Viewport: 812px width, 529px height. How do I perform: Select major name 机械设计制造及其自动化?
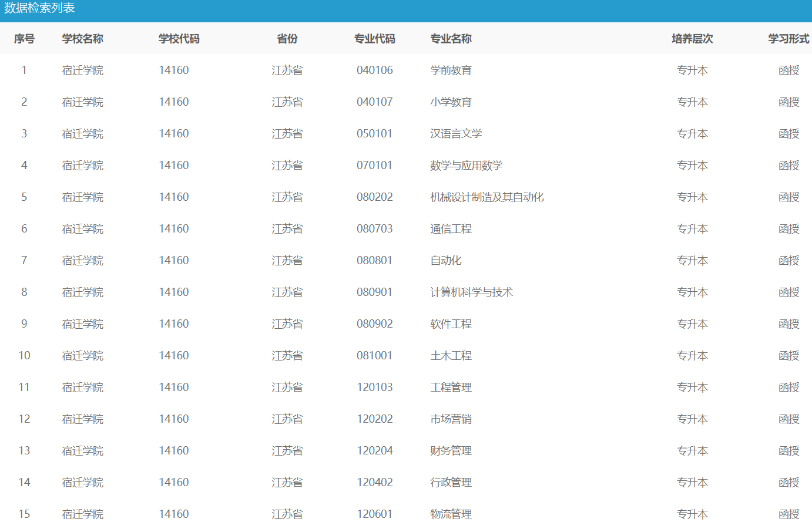[487, 197]
